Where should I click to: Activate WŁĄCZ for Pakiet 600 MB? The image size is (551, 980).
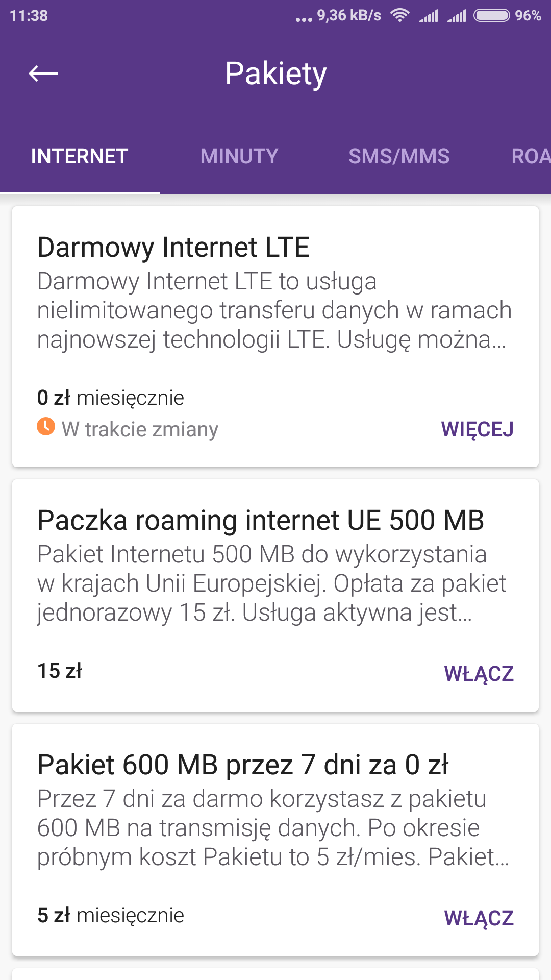(479, 918)
